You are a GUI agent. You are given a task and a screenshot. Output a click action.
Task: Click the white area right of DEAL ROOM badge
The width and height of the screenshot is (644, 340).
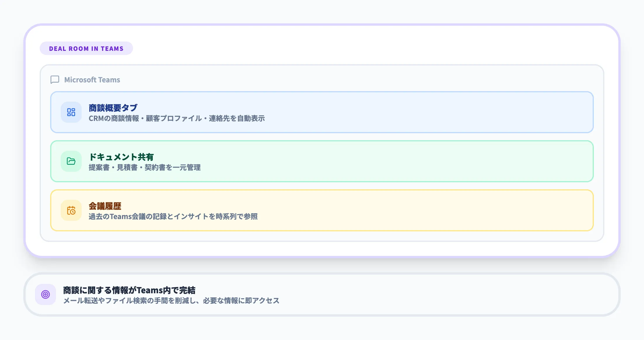tap(350, 48)
